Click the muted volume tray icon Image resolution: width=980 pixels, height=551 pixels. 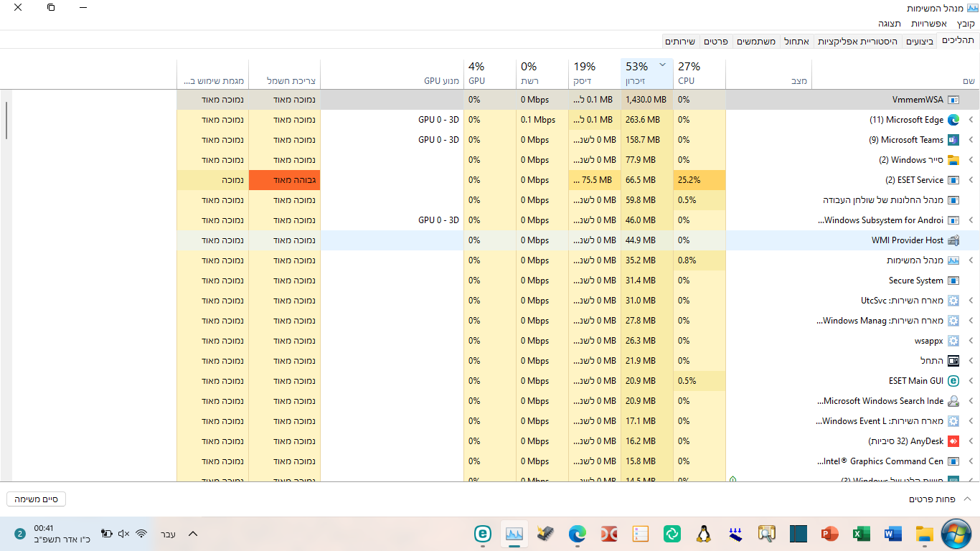click(x=123, y=534)
